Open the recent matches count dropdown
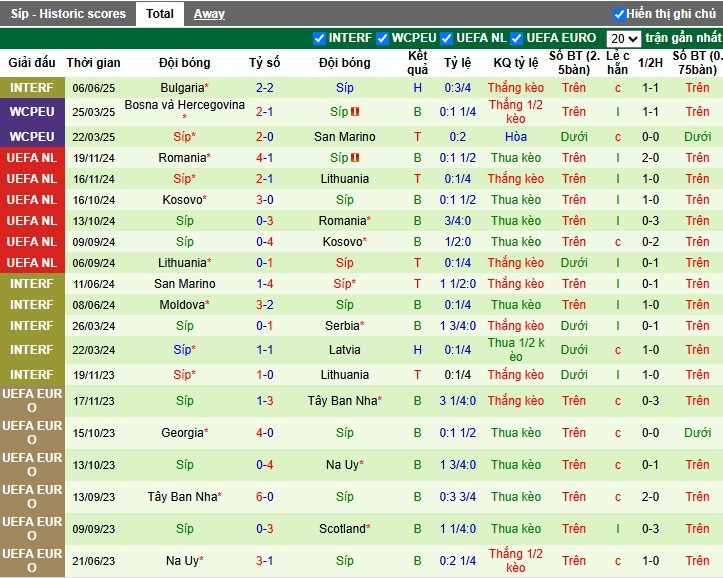 coord(623,38)
